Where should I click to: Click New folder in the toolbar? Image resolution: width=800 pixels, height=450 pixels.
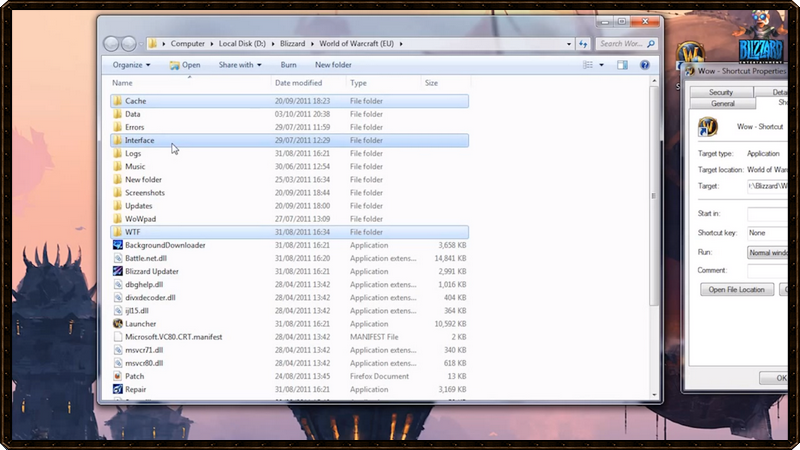pos(333,65)
